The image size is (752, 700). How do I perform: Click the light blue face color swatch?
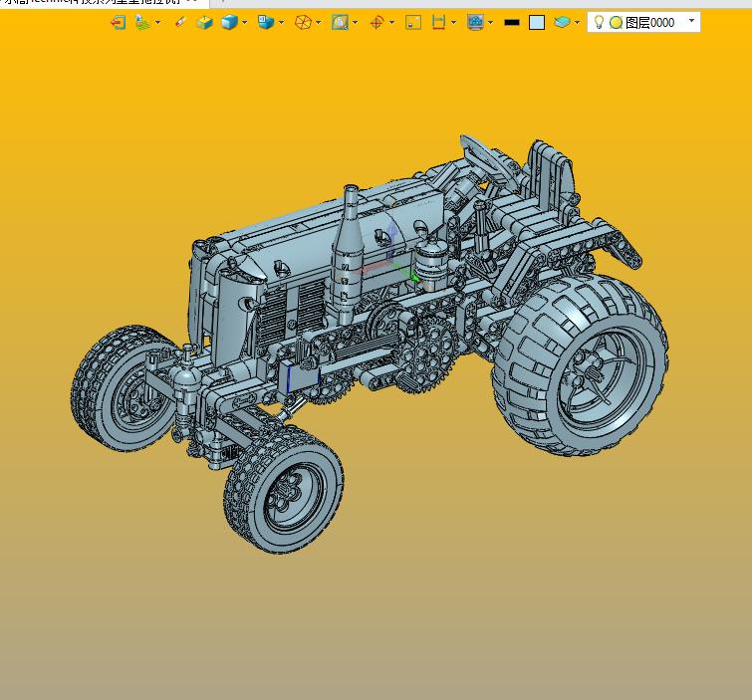[537, 22]
